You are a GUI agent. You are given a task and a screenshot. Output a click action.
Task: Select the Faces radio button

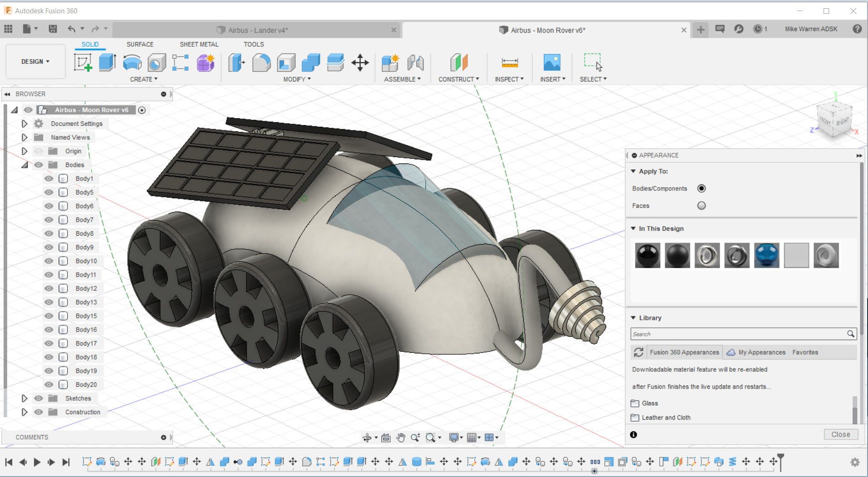pyautogui.click(x=701, y=206)
